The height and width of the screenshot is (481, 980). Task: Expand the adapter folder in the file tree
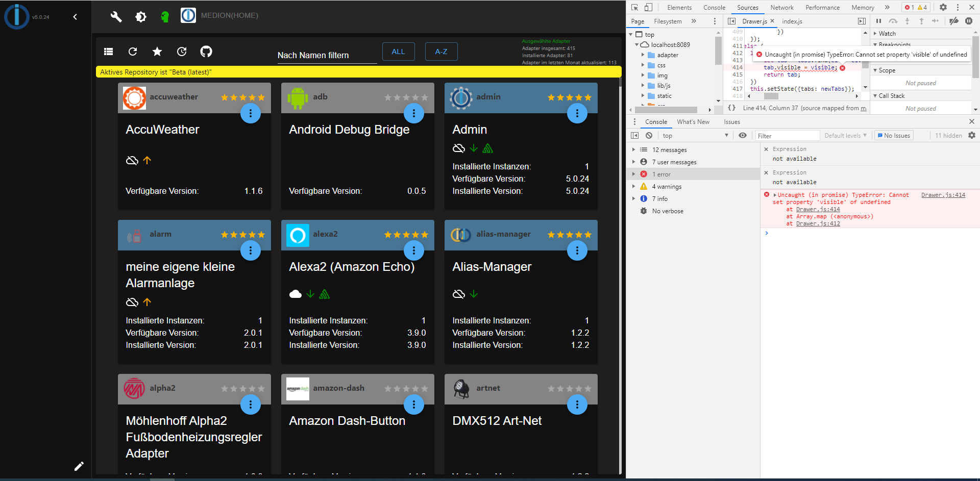click(x=643, y=55)
